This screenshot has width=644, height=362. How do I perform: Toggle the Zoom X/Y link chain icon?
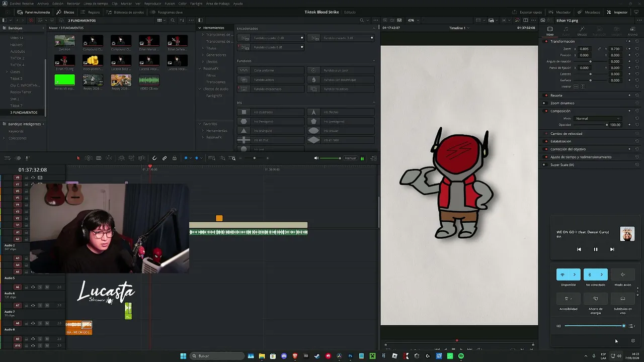coord(599,49)
